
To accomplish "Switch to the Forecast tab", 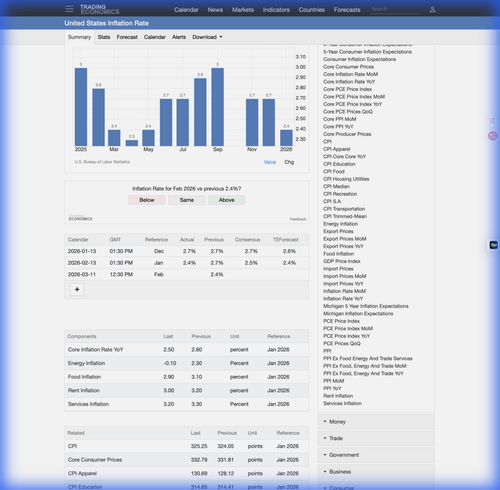I will click(127, 37).
